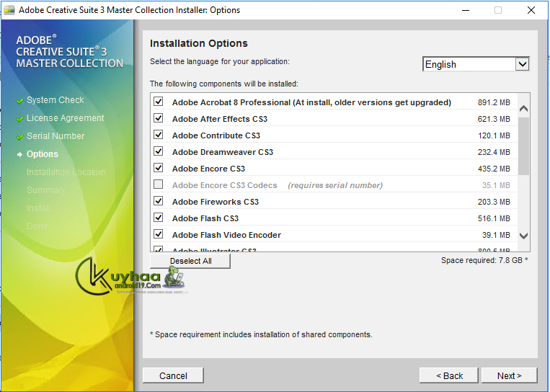This screenshot has height=392, width=550.
Task: Select the Summary step in sidebar
Action: [x=45, y=190]
